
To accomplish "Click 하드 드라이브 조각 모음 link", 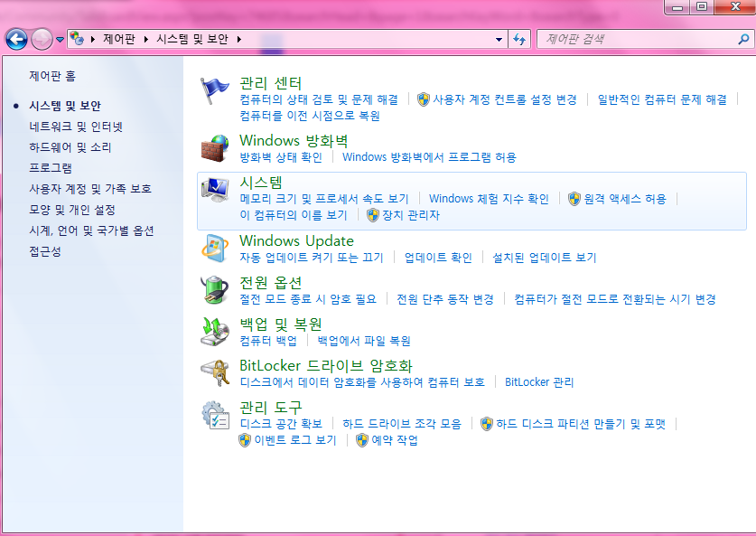I will point(402,424).
